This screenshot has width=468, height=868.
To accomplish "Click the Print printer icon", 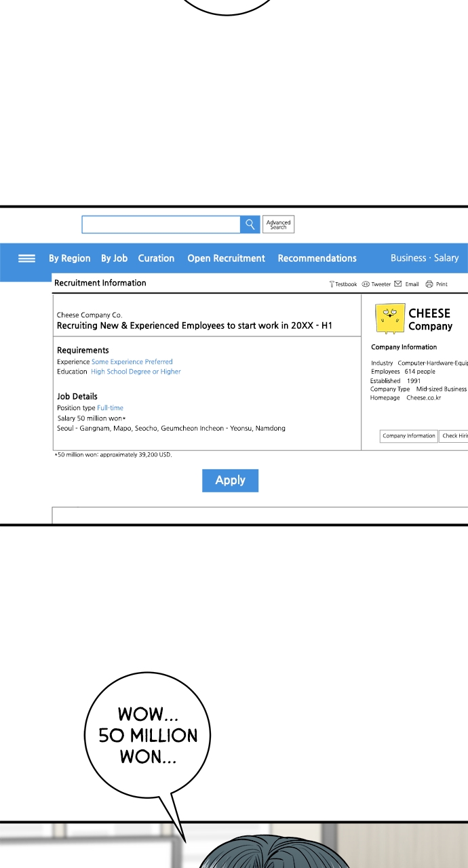I will coord(429,284).
